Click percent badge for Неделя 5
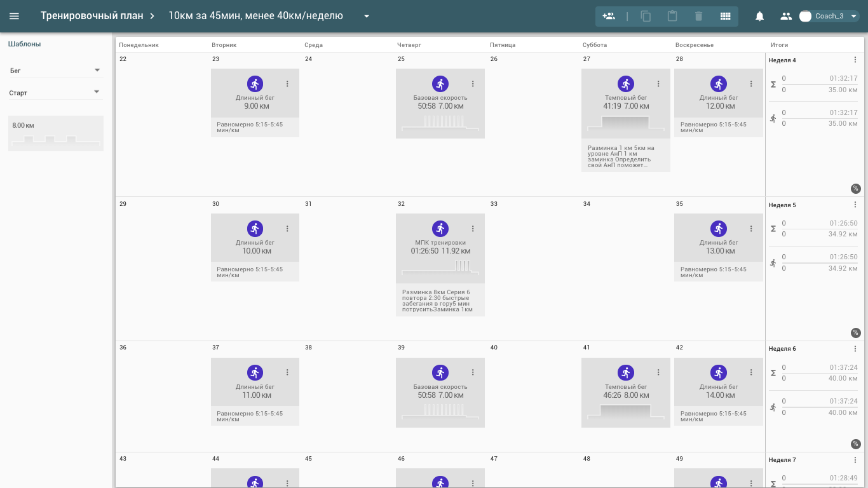This screenshot has height=488, width=868. (855, 333)
